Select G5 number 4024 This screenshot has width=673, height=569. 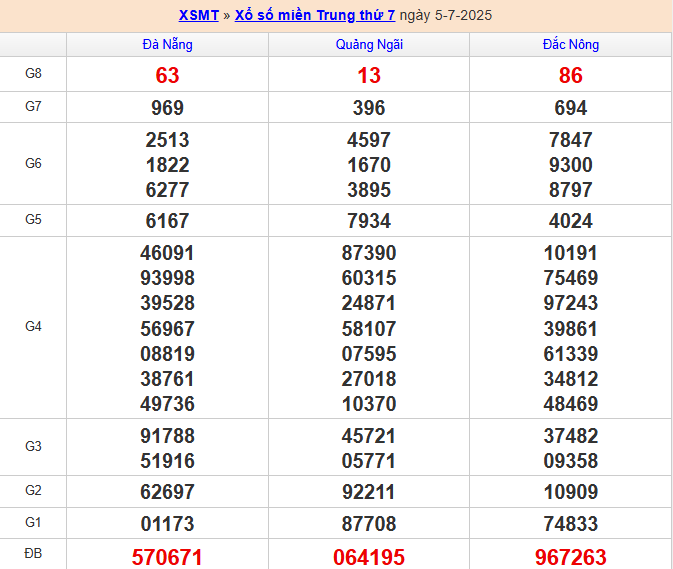571,221
